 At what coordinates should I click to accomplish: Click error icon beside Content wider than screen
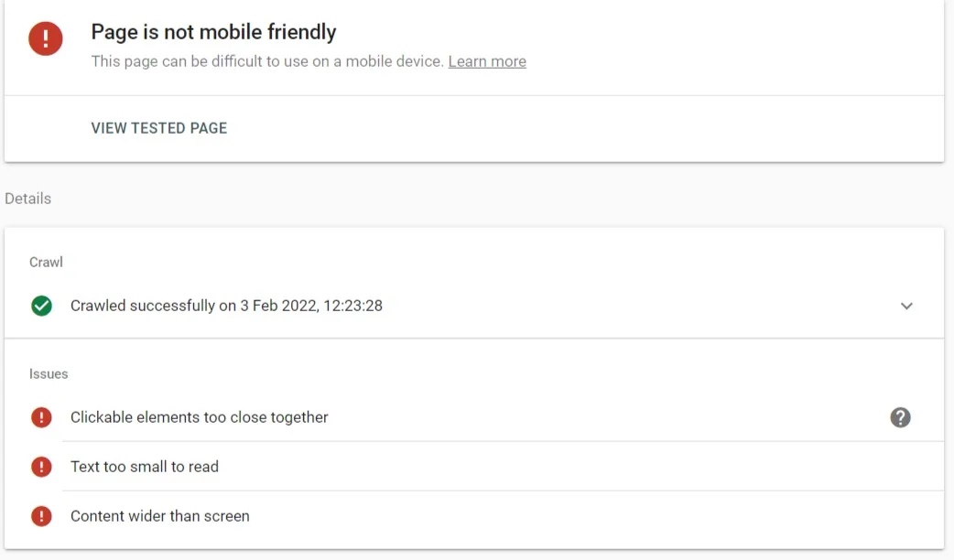41,516
